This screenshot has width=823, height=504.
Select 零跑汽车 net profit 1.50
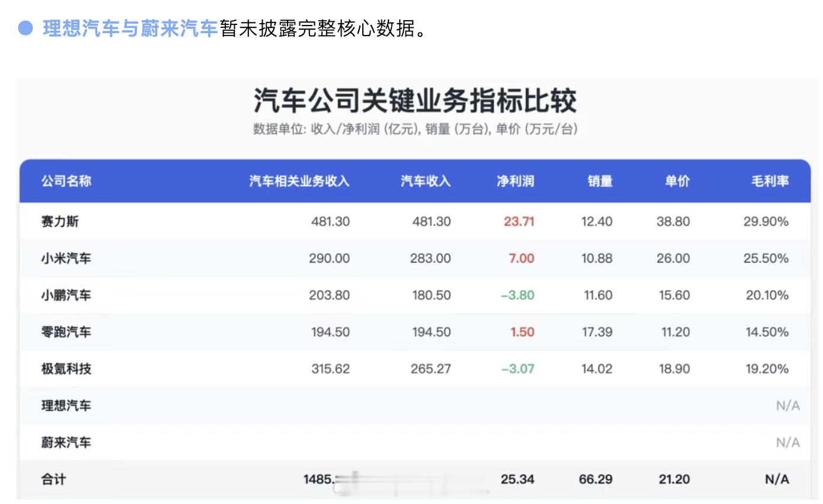tap(522, 332)
